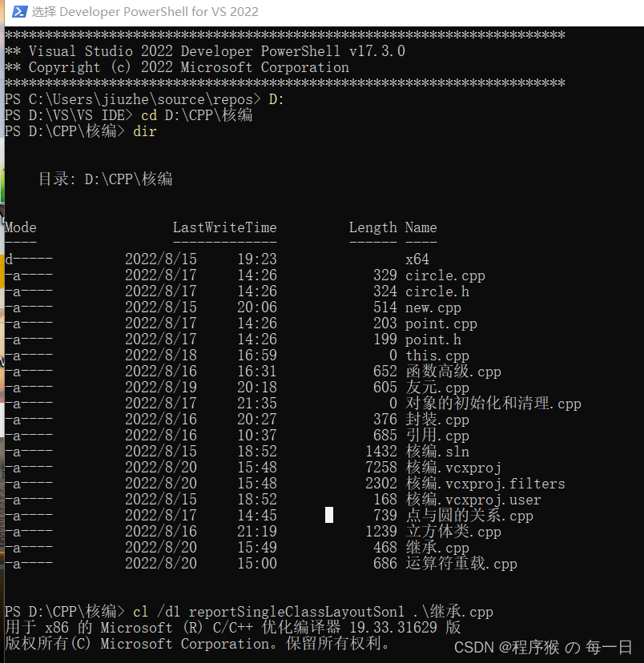Screen dimensions: 644x663
Task: Click the file name '点与圆的关系.cpp'
Action: [469, 516]
